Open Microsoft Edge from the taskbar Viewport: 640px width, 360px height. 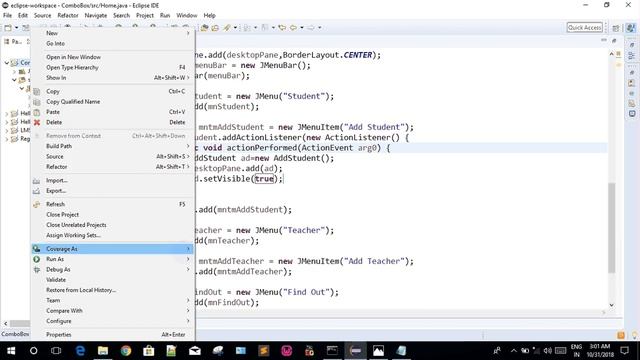click(x=80, y=351)
